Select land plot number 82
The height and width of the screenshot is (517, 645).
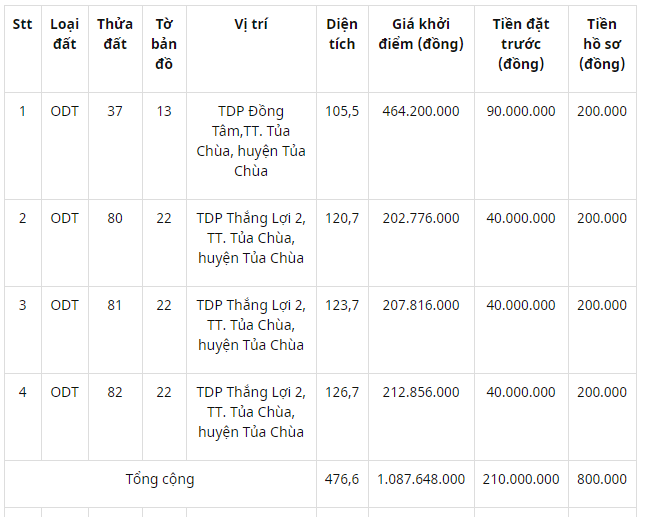point(115,392)
